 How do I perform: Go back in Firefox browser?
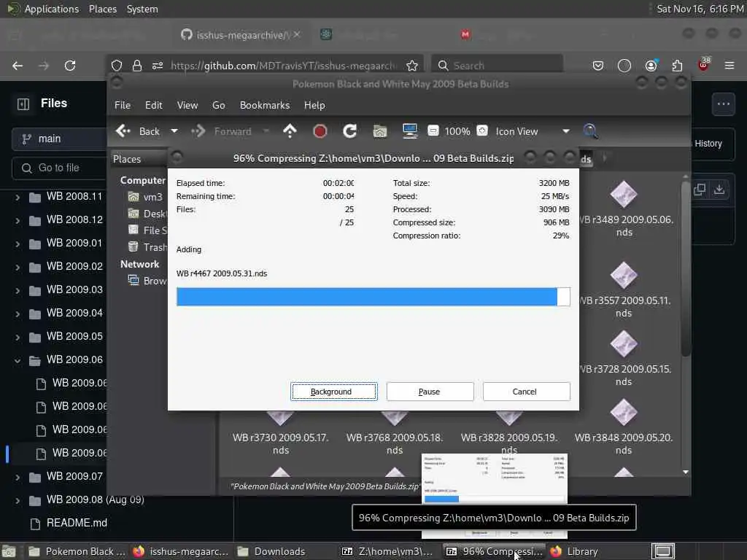[x=18, y=66]
